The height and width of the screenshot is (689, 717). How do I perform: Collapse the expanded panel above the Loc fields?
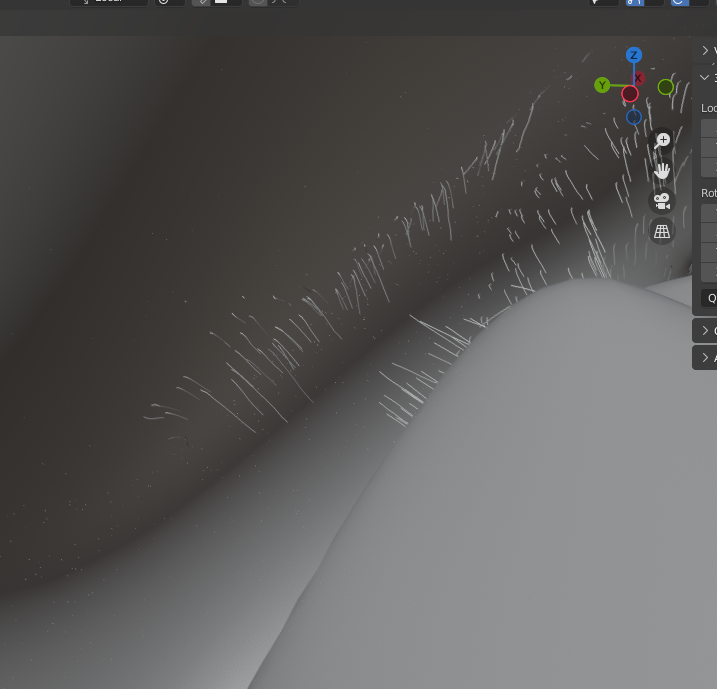(x=705, y=77)
